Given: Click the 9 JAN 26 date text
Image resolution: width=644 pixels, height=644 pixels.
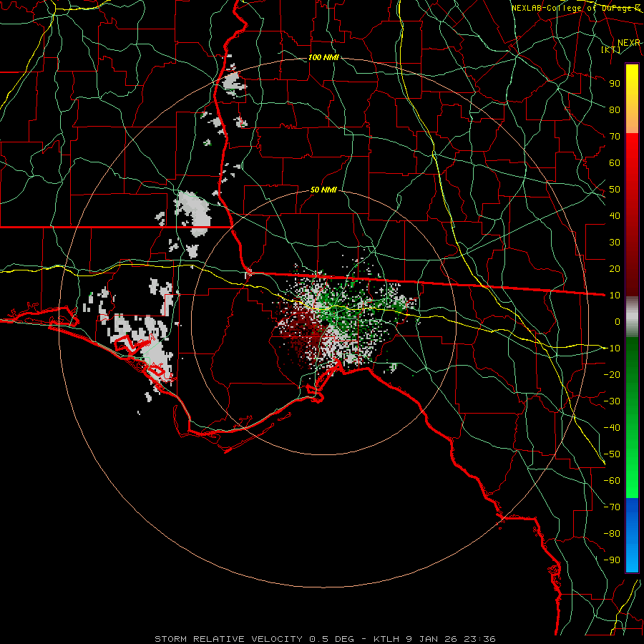Looking at the screenshot, I should coord(431,639).
